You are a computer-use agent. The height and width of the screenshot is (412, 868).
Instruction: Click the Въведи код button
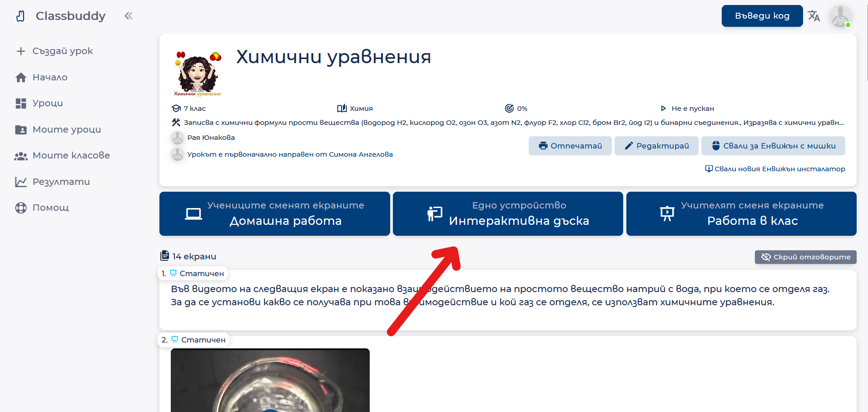click(x=762, y=16)
